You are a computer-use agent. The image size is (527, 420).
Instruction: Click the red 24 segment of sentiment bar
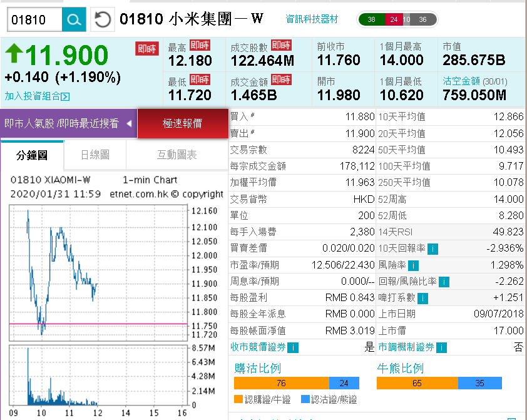(394, 19)
